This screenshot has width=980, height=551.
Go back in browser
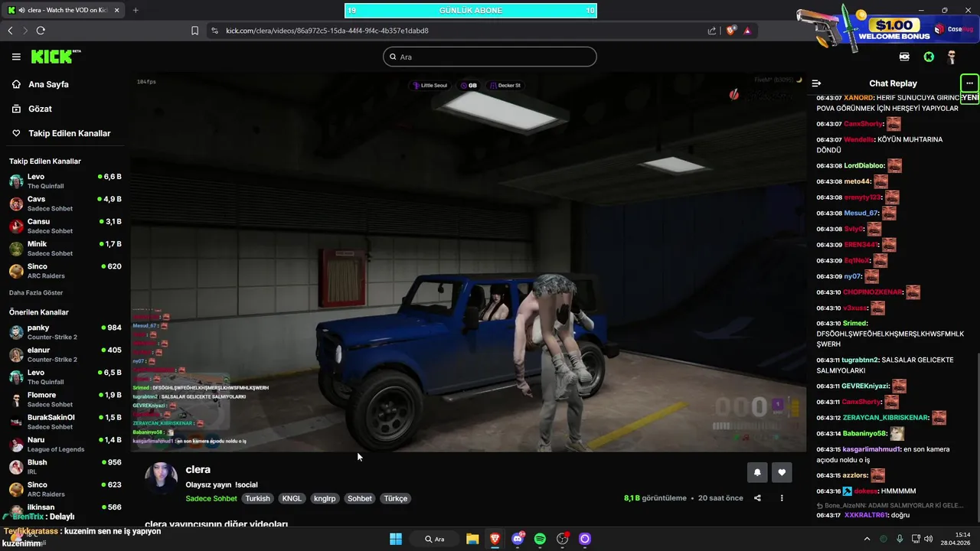click(10, 31)
